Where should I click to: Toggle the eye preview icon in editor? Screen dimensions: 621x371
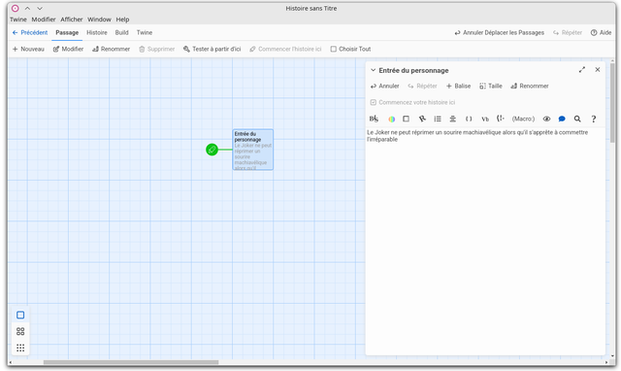pyautogui.click(x=547, y=119)
